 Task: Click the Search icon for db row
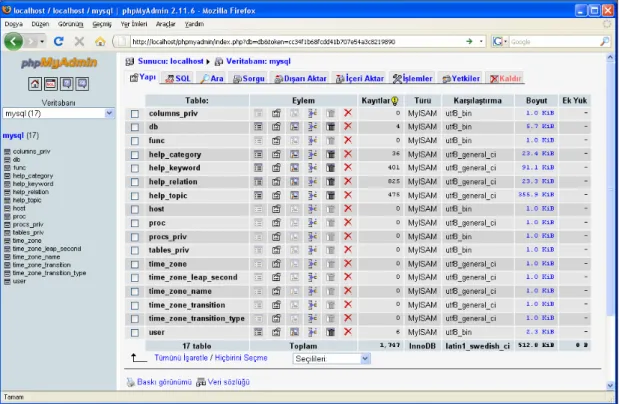[294, 127]
